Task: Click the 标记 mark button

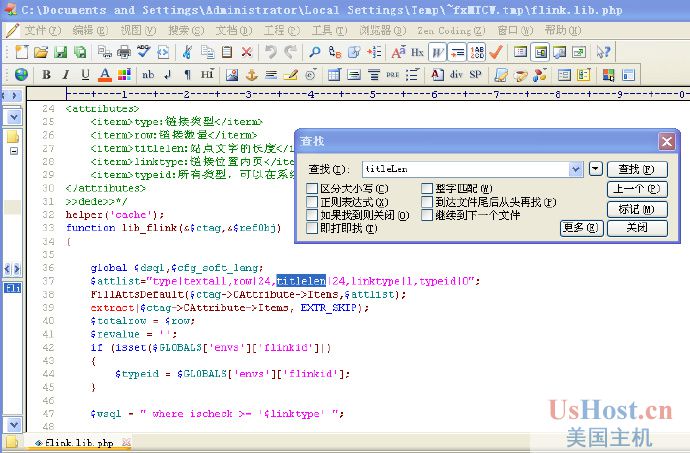Action: click(637, 209)
